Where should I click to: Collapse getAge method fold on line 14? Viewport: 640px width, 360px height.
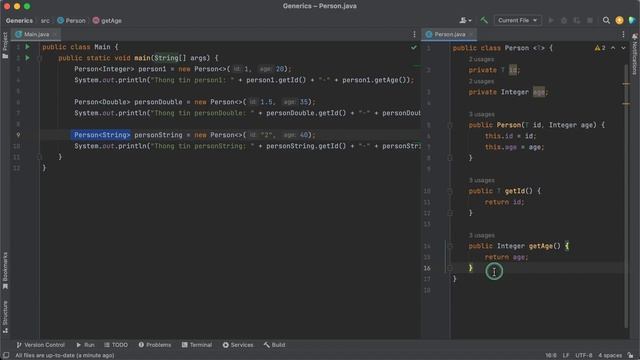pyautogui.click(x=450, y=246)
